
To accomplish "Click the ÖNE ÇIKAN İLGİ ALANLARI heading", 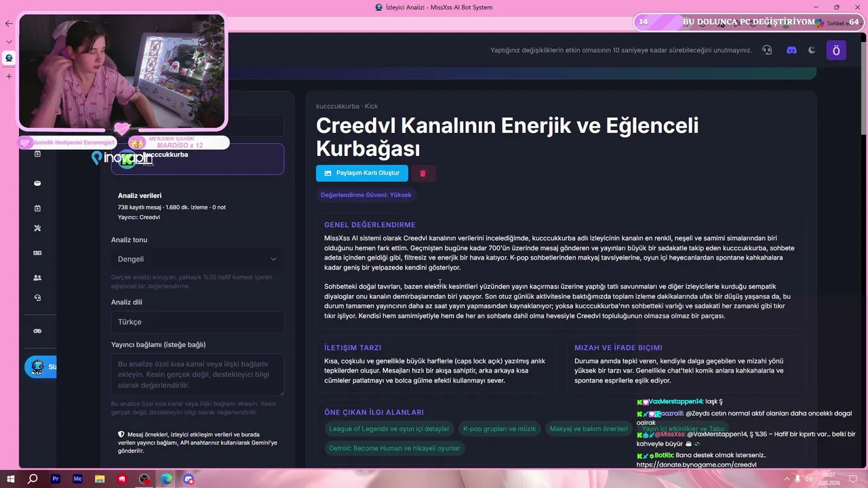I will tap(374, 412).
